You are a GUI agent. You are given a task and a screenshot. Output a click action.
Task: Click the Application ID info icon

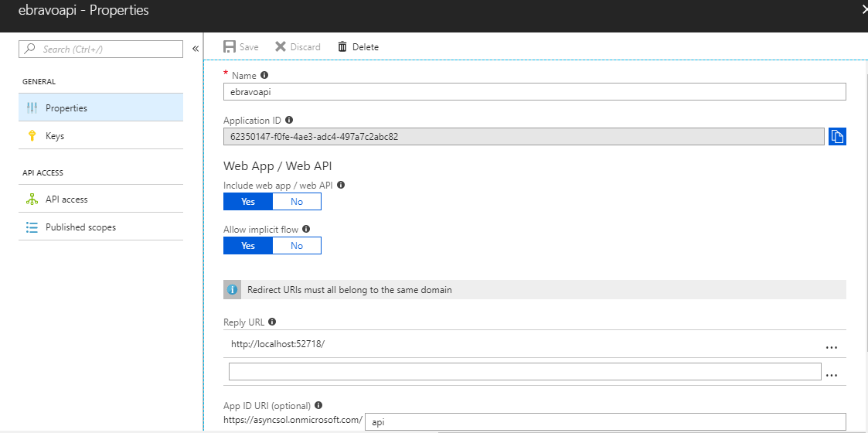pyautogui.click(x=289, y=121)
